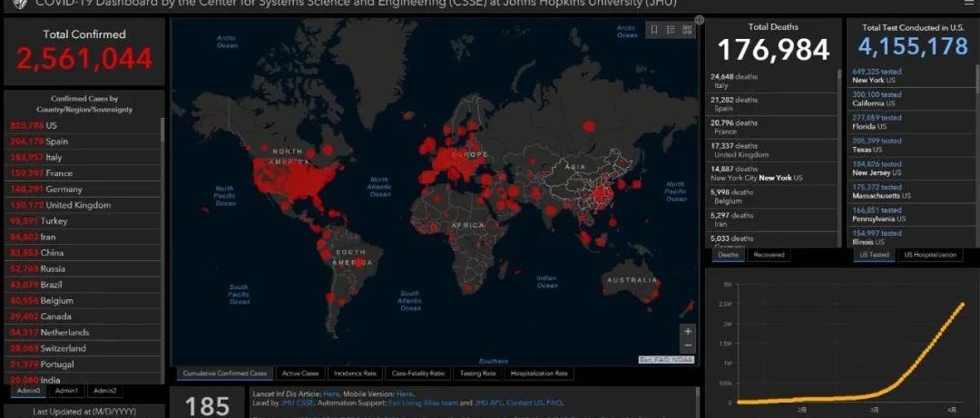The height and width of the screenshot is (418, 980).
Task: Click the New York City deaths row
Action: coord(771,174)
